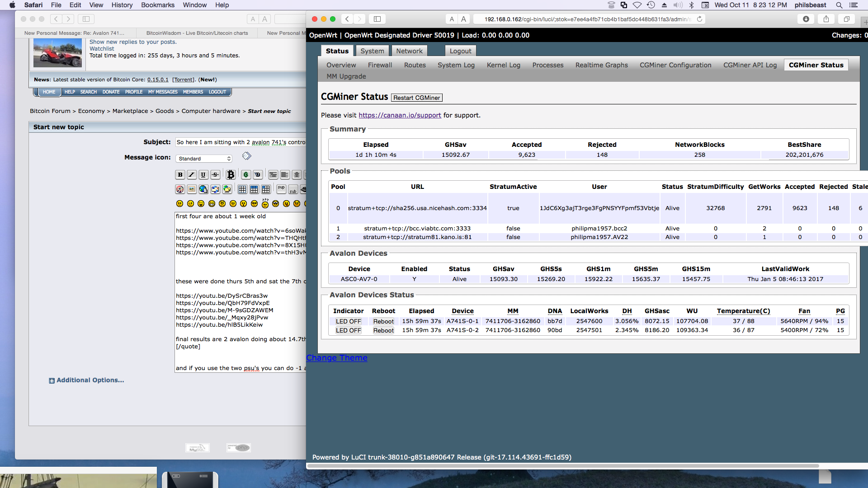Click Change Theme link
The height and width of the screenshot is (488, 868).
[x=337, y=358]
